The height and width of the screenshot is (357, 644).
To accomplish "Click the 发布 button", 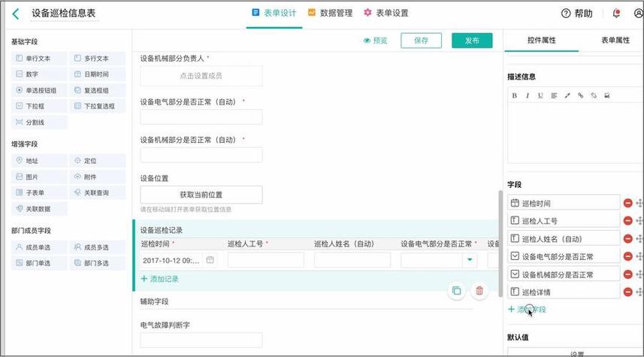I will coord(472,41).
